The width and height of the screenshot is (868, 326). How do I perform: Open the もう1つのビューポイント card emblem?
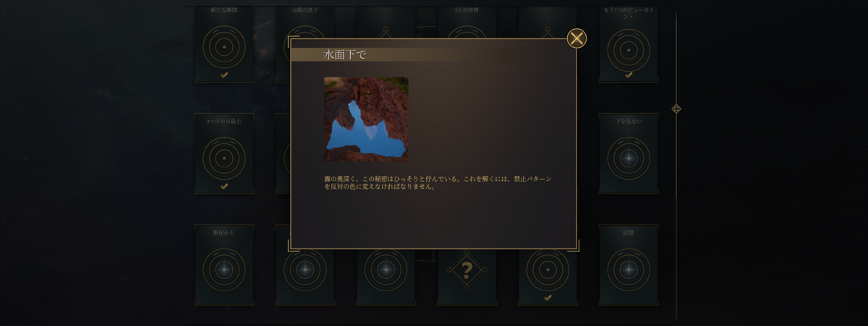[x=629, y=50]
